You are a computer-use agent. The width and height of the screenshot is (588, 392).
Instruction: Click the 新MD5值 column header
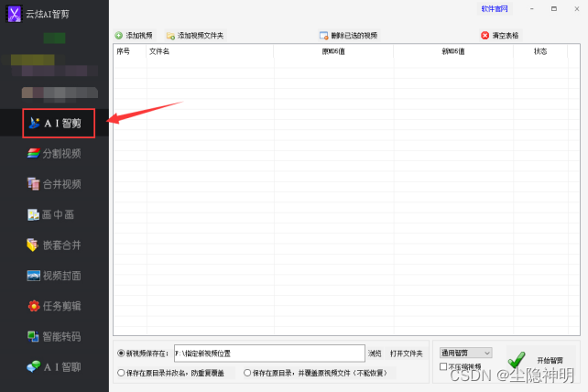(453, 51)
